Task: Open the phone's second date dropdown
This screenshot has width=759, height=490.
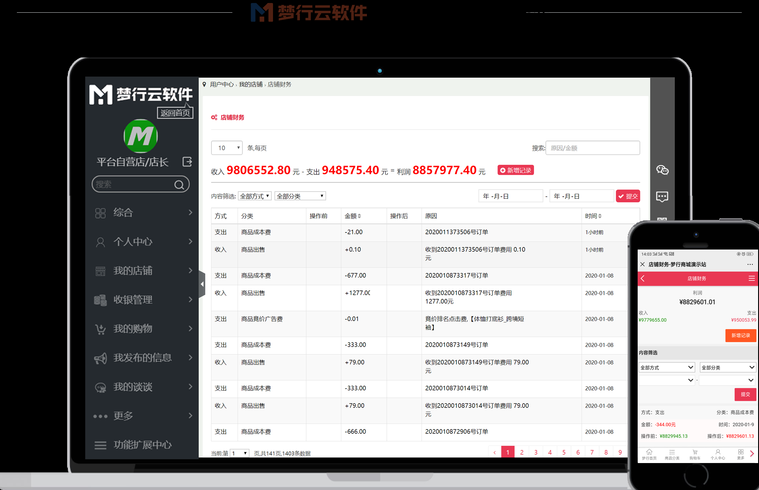Action: 728,380
